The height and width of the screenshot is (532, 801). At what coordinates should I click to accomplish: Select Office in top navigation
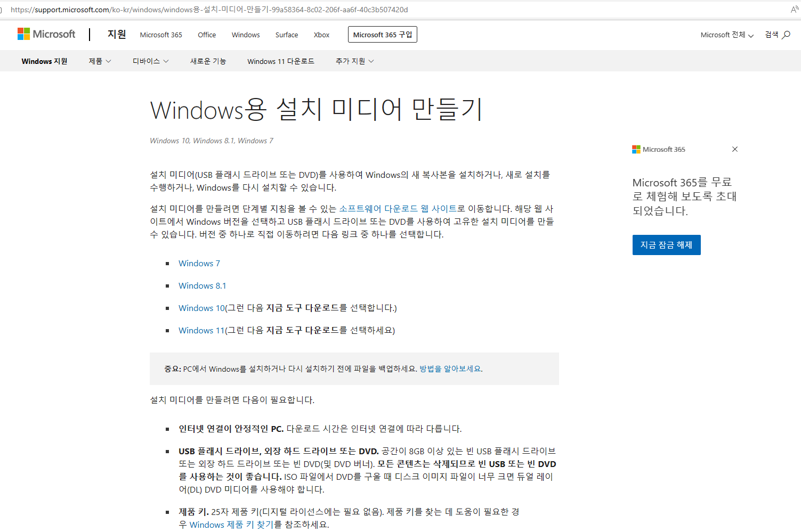tap(207, 35)
